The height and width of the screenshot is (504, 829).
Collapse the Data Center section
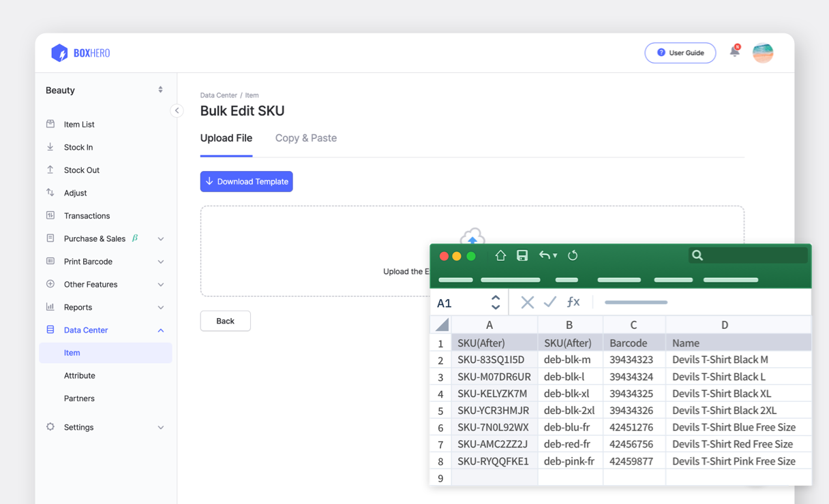click(x=161, y=330)
